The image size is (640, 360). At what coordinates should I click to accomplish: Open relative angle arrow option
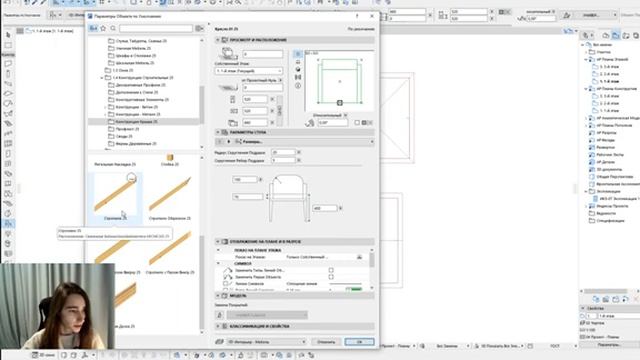[345, 116]
